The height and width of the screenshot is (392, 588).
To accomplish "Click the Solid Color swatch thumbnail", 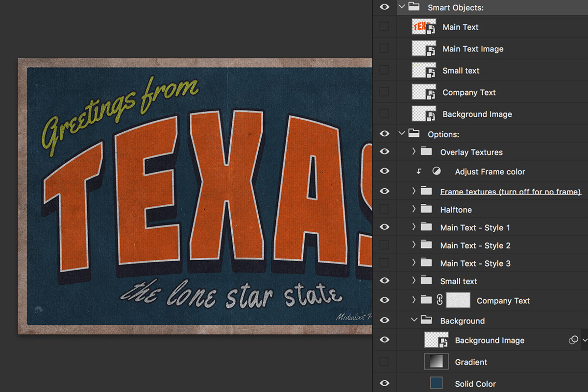I will coord(435,383).
